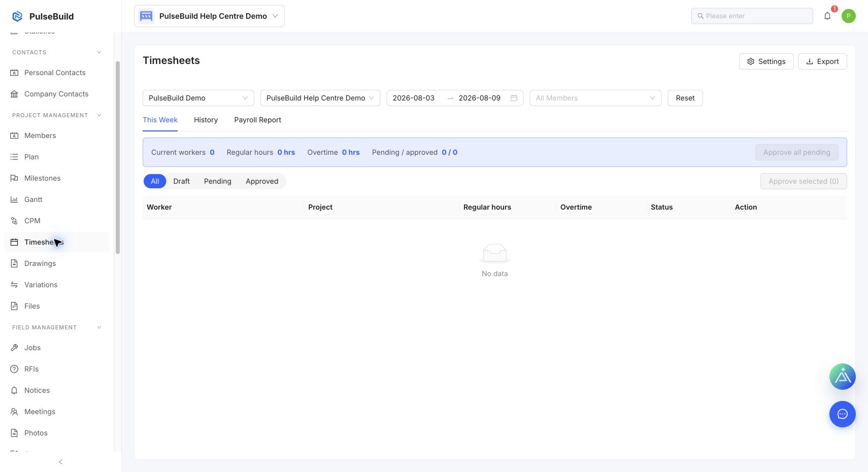868x472 pixels.
Task: Open the PulseBuild Demo company dropdown
Action: coord(198,98)
